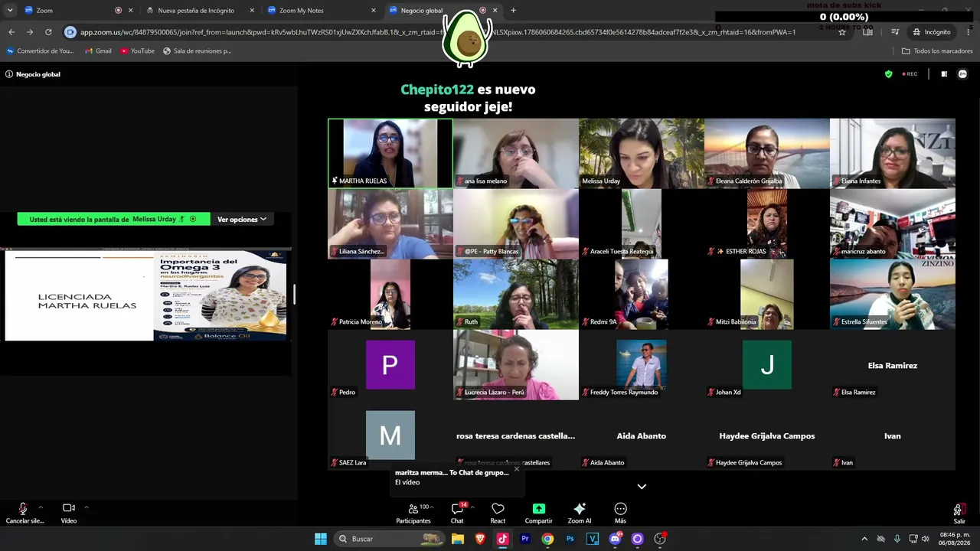Open Incógnito profile button
Viewport: 980px width, 551px height.
pos(931,32)
